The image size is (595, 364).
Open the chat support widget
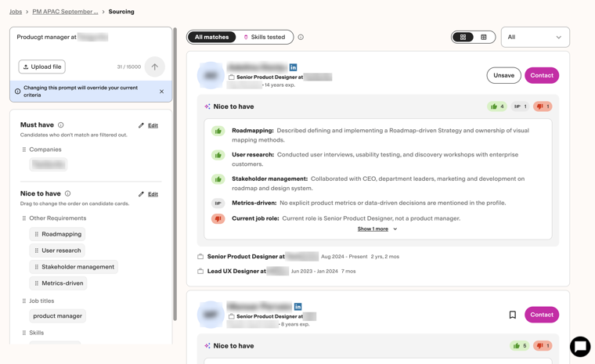click(x=580, y=346)
